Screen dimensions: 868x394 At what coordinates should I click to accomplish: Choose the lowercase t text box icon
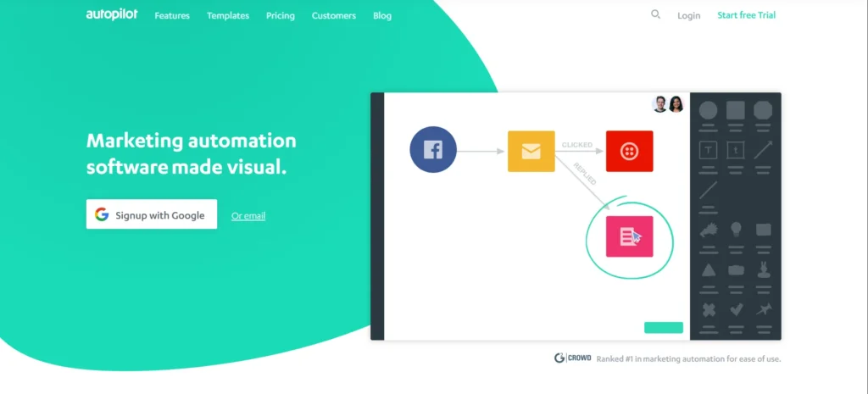click(735, 149)
